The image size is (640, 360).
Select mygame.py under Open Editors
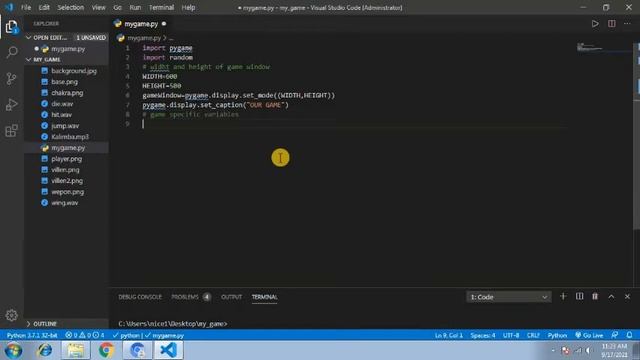click(x=67, y=49)
